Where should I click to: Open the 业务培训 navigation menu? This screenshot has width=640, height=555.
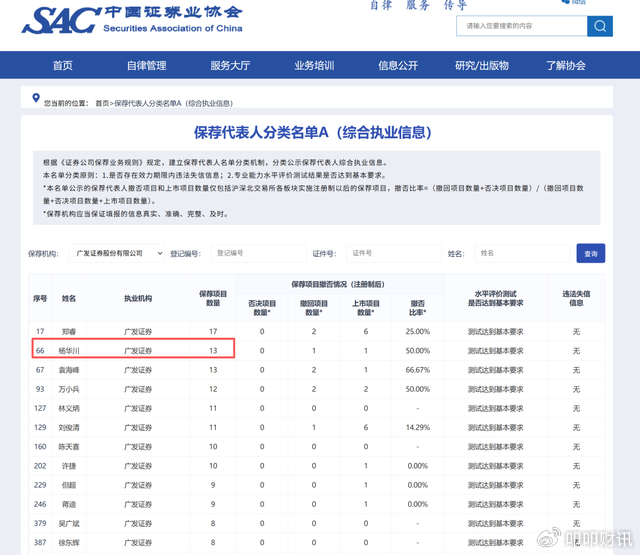tap(314, 65)
